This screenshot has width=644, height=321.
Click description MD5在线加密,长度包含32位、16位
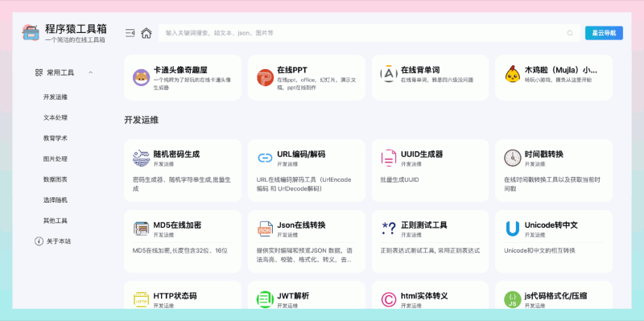tap(180, 250)
